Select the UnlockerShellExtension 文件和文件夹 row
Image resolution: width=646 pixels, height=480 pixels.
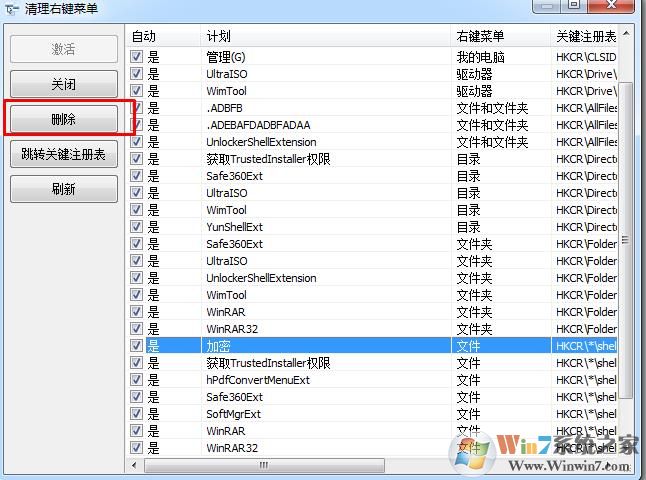(372, 142)
